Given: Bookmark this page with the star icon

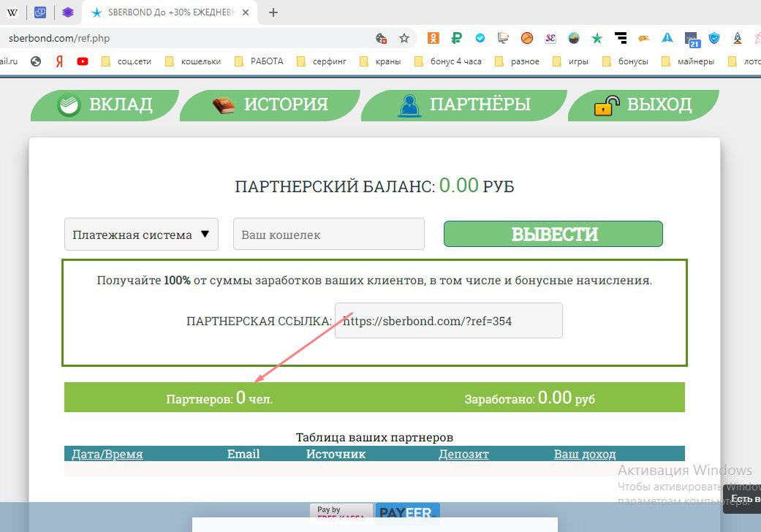Looking at the screenshot, I should click(x=404, y=38).
